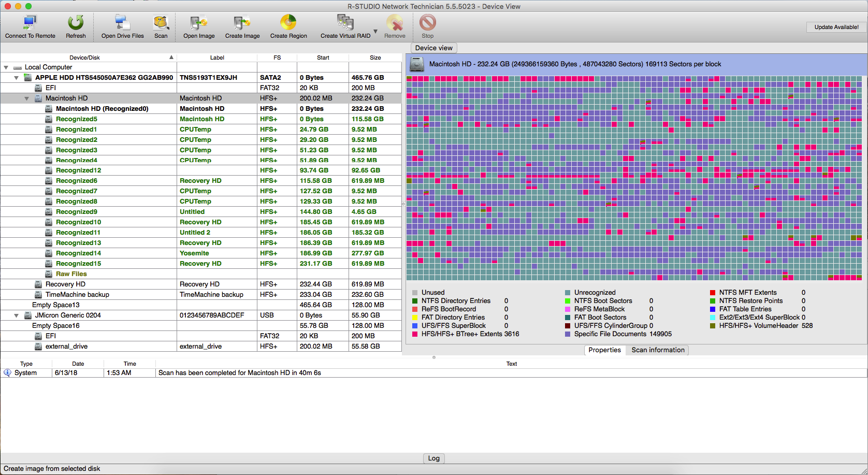Click the Create Image toolbar icon

pyautogui.click(x=242, y=23)
